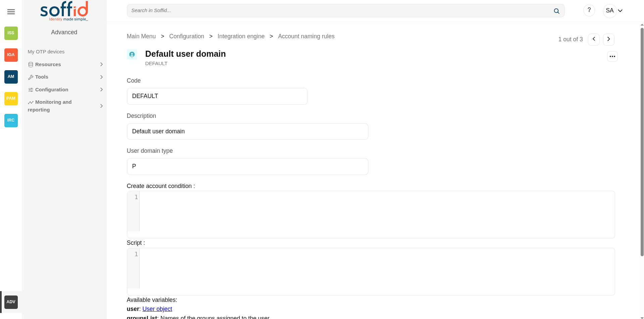Navigate to Integration engine breadcrumb
The image size is (644, 319).
pyautogui.click(x=241, y=36)
